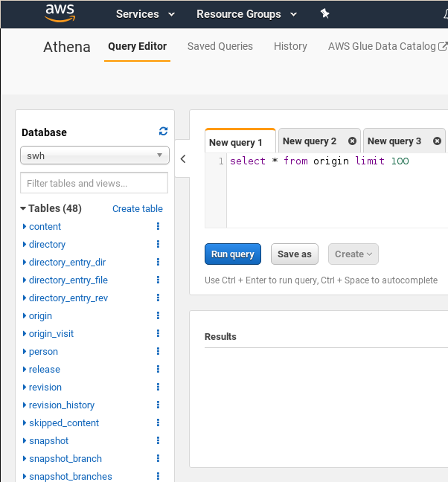The image size is (448, 482).
Task: Open options menu for skipped_content table
Action: [158, 422]
